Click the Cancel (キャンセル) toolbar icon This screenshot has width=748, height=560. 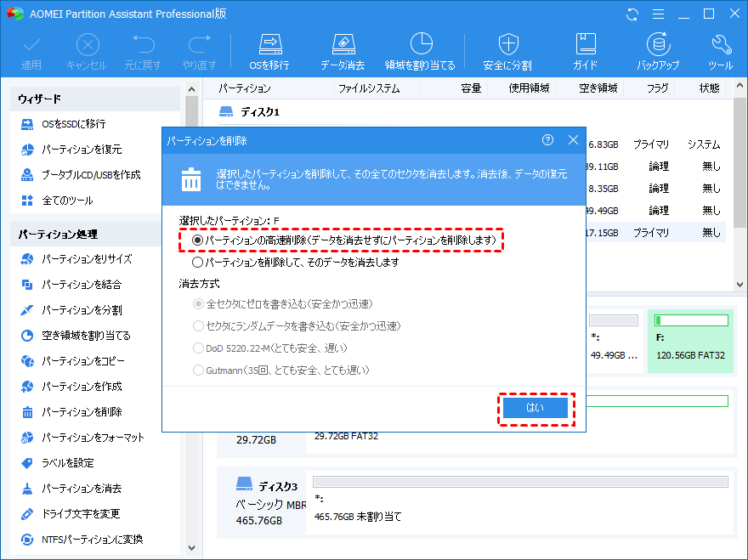[x=88, y=45]
